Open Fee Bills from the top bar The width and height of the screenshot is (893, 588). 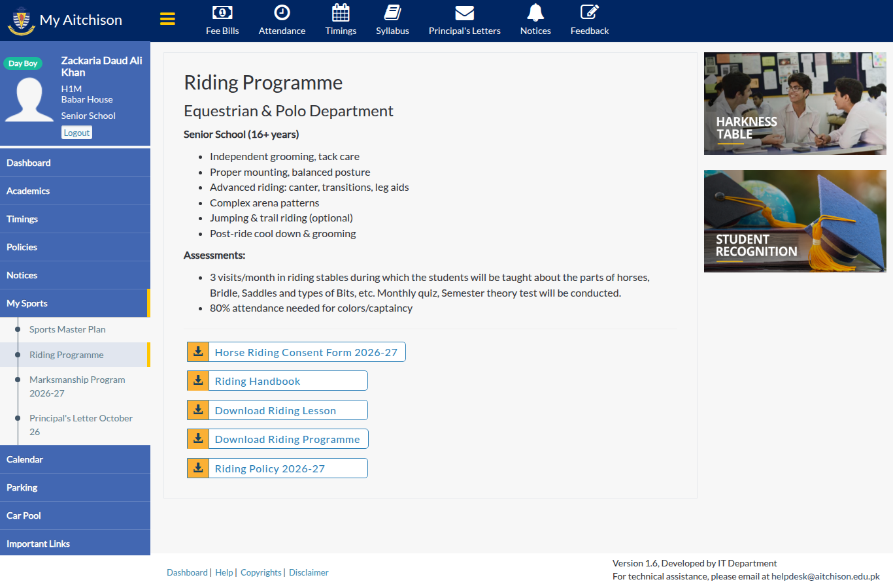pyautogui.click(x=222, y=20)
